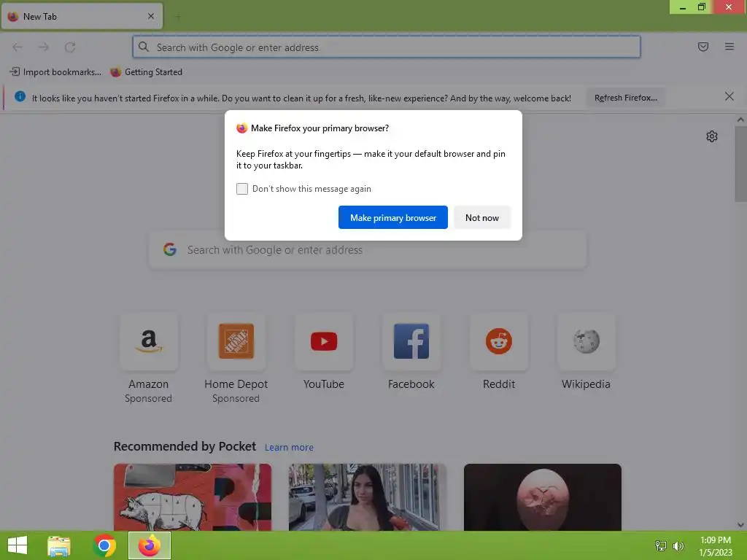Click Refresh Firefox... button
Screen dimensions: 747x560
coord(625,98)
